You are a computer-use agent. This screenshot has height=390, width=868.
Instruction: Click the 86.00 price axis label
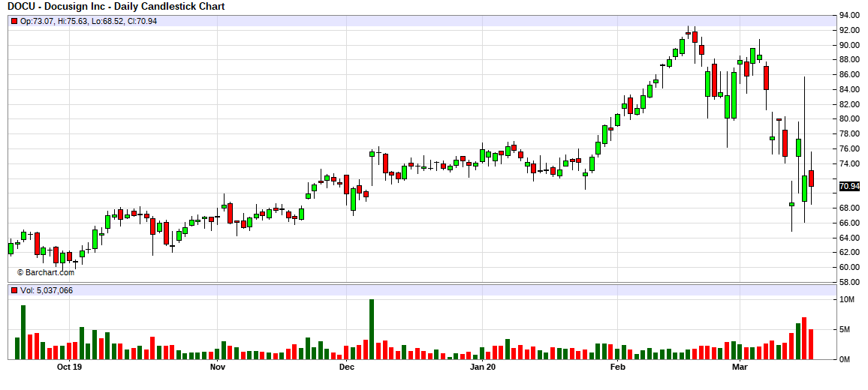[x=850, y=75]
